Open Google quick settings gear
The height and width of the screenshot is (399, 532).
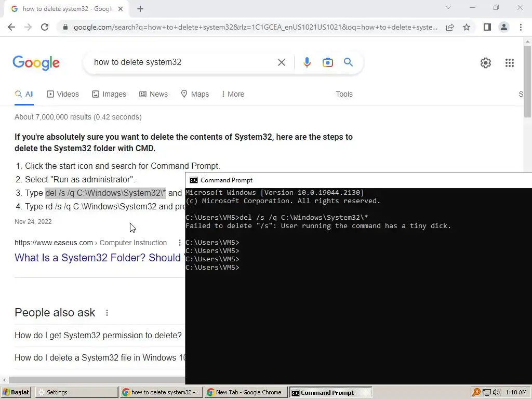point(486,63)
